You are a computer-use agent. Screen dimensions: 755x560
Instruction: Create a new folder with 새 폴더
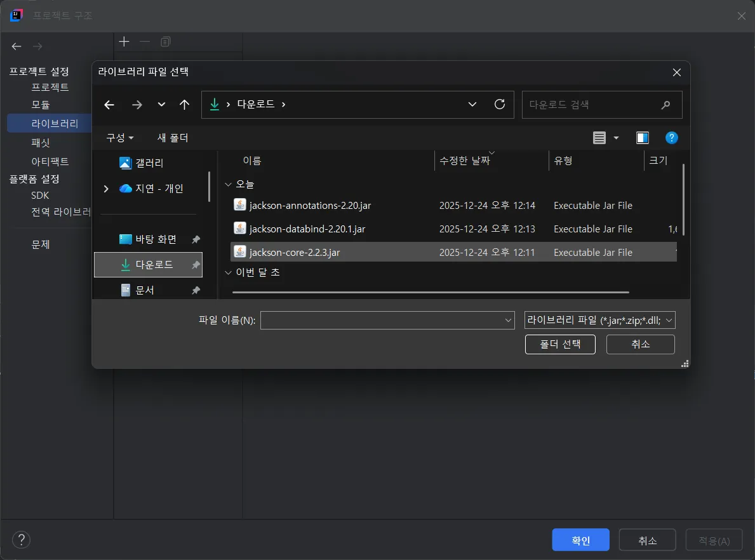pyautogui.click(x=172, y=138)
